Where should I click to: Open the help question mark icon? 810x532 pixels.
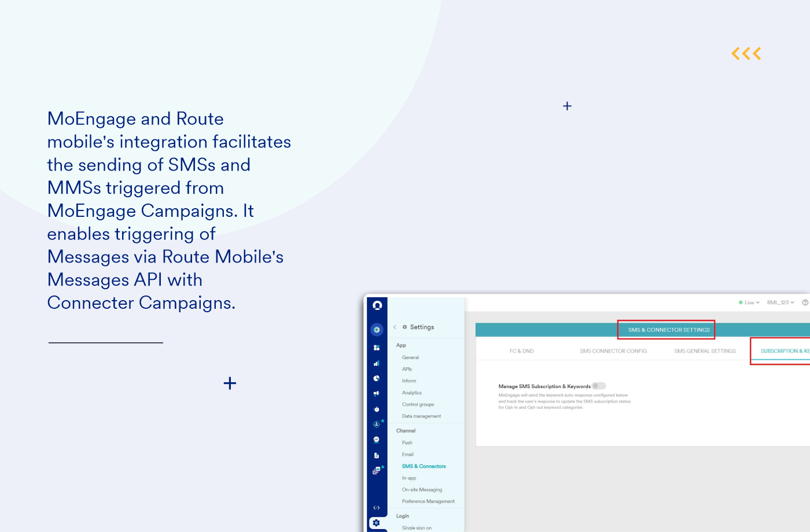[805, 302]
